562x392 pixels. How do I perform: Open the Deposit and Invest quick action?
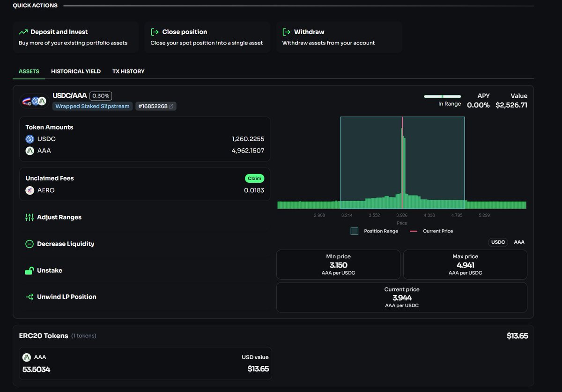point(75,37)
